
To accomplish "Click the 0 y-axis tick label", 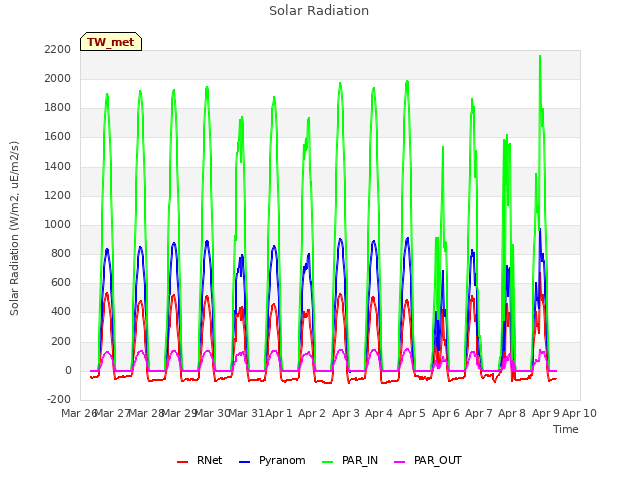I will [68, 371].
